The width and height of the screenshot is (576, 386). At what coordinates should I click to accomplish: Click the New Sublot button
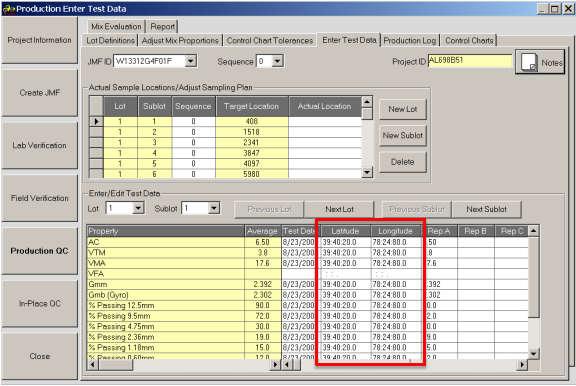tap(403, 136)
